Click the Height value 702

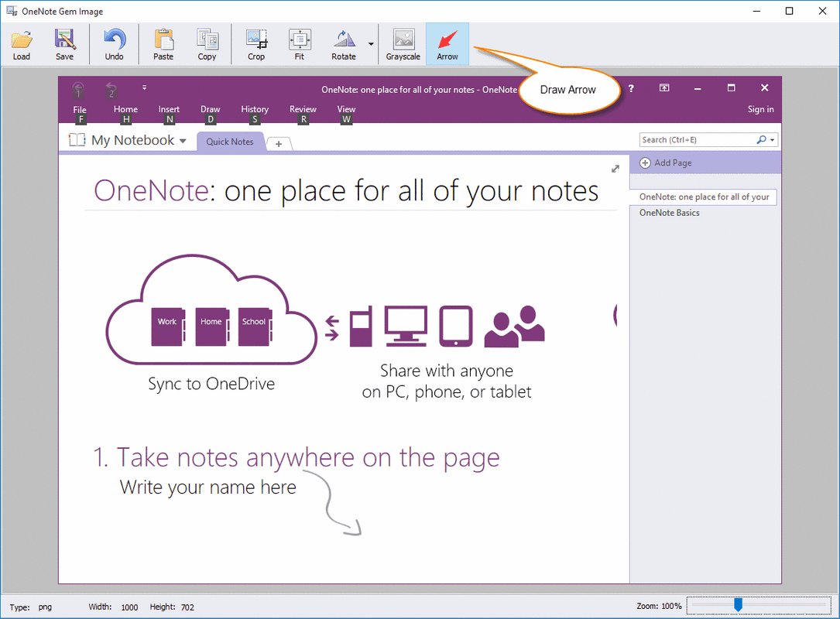187,607
